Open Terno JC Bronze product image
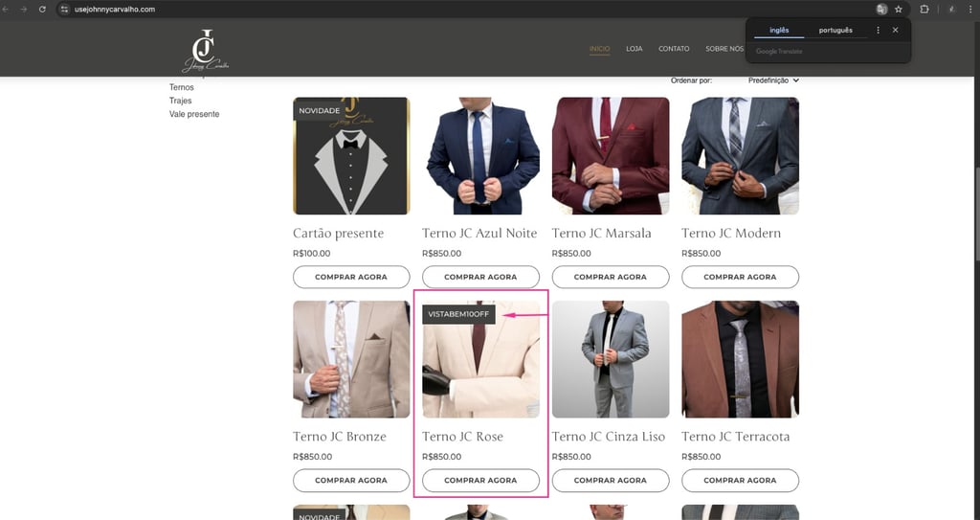 coord(351,359)
